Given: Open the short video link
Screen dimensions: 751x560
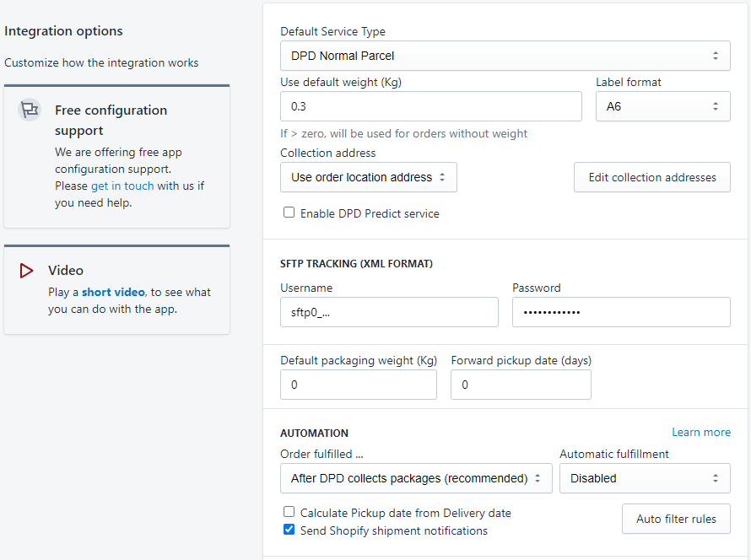Looking at the screenshot, I should pyautogui.click(x=113, y=292).
